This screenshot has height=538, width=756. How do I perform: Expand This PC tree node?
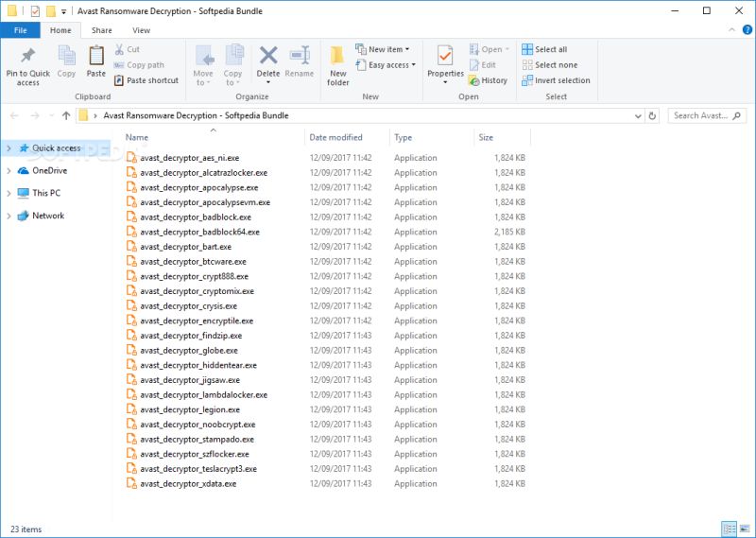(x=9, y=193)
